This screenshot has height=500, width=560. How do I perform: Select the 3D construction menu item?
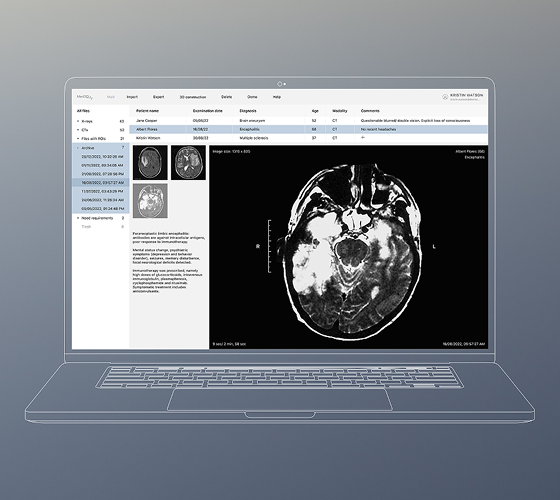click(x=193, y=97)
